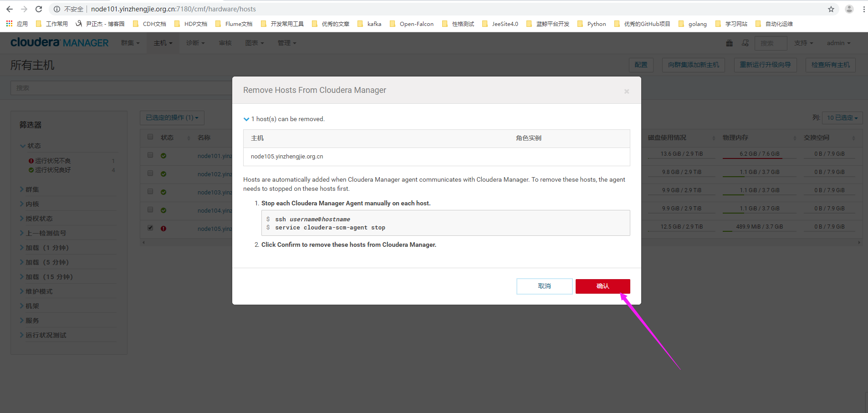Click the 配置 button

641,65
